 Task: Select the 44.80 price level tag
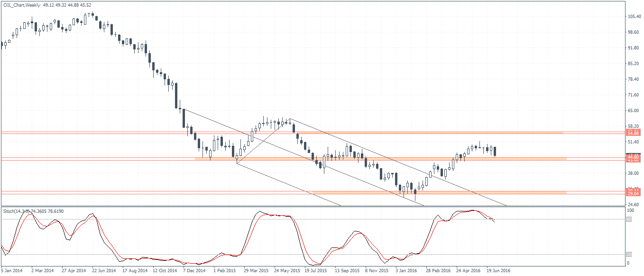[633, 156]
